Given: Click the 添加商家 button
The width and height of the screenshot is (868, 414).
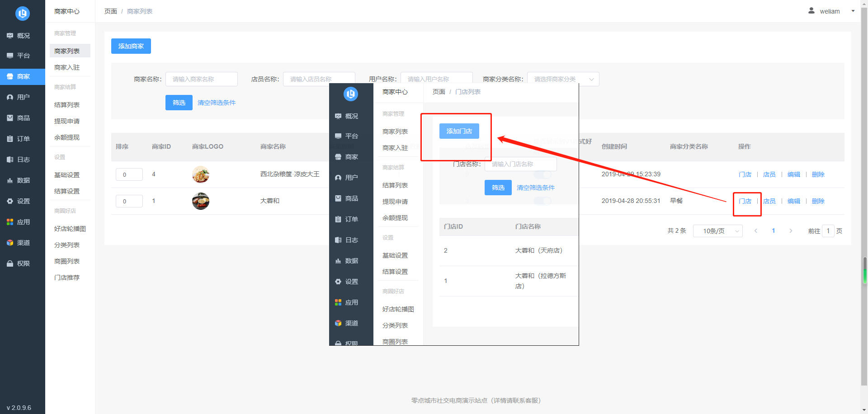Looking at the screenshot, I should tap(131, 46).
